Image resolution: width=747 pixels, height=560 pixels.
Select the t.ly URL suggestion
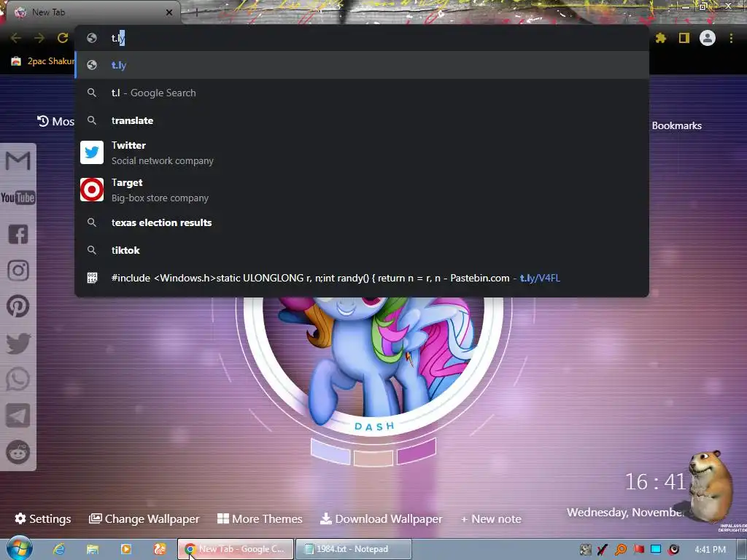(362, 65)
